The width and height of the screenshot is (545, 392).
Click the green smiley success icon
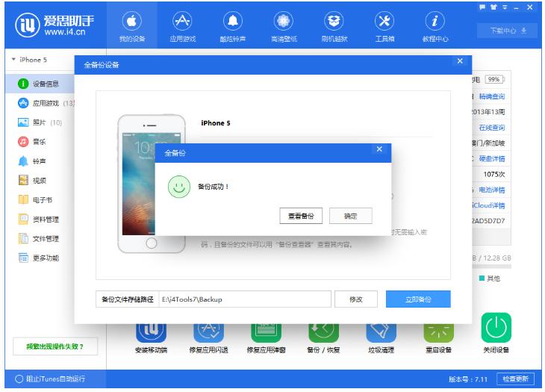[179, 187]
